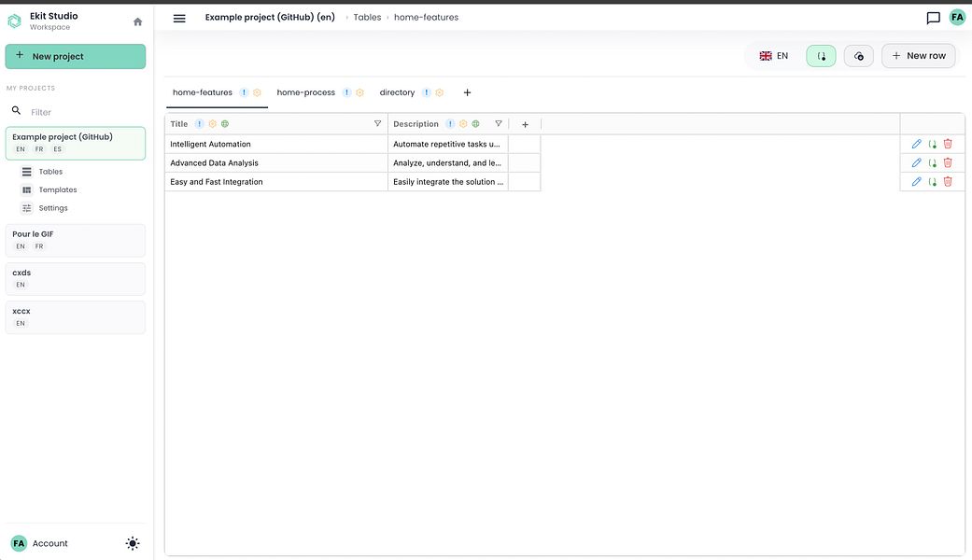Open Templates in the sidebar
972x560 pixels.
[x=58, y=189]
